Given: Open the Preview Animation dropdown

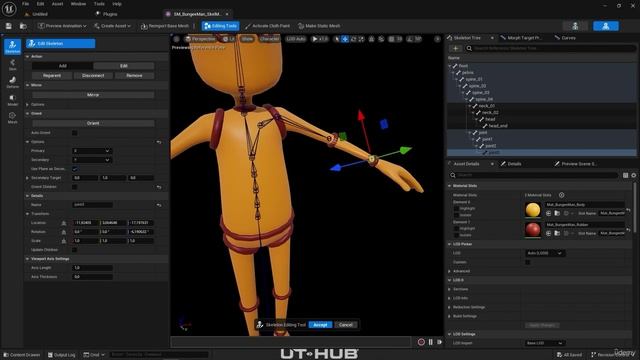Looking at the screenshot, I should pyautogui.click(x=62, y=26).
